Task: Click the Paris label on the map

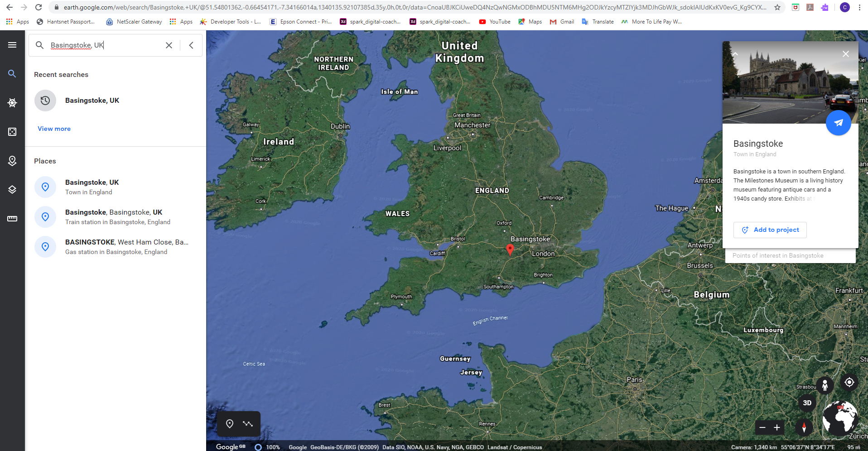Action: [x=635, y=379]
